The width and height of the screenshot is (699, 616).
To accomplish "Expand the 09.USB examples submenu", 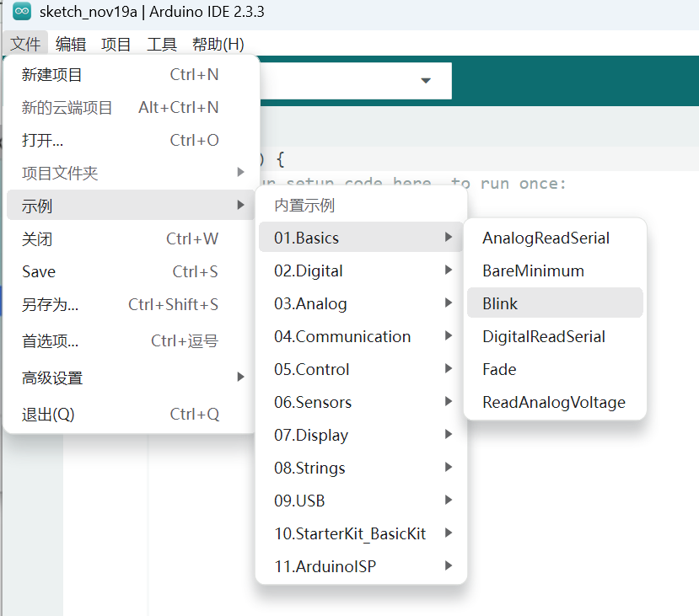I will [361, 501].
